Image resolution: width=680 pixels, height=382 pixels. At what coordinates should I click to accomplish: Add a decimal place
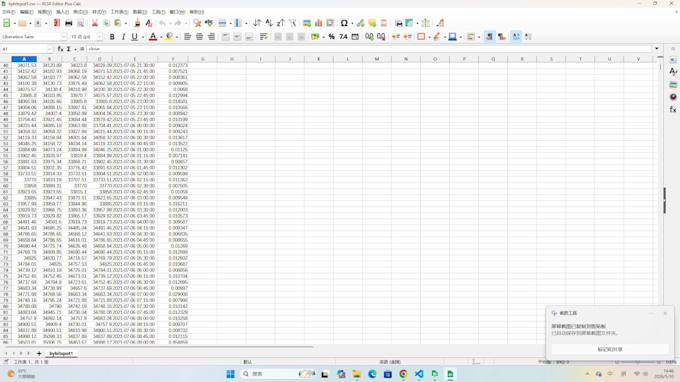[369, 37]
